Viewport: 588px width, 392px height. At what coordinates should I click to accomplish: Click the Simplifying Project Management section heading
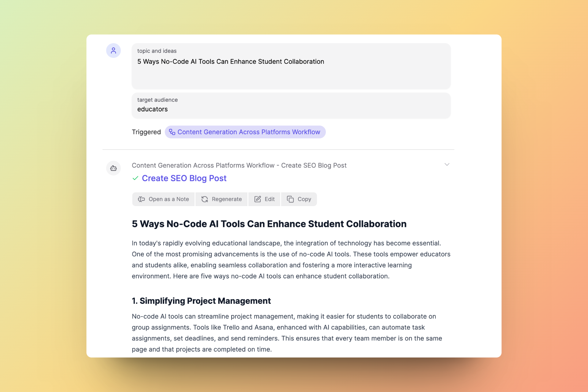[201, 301]
